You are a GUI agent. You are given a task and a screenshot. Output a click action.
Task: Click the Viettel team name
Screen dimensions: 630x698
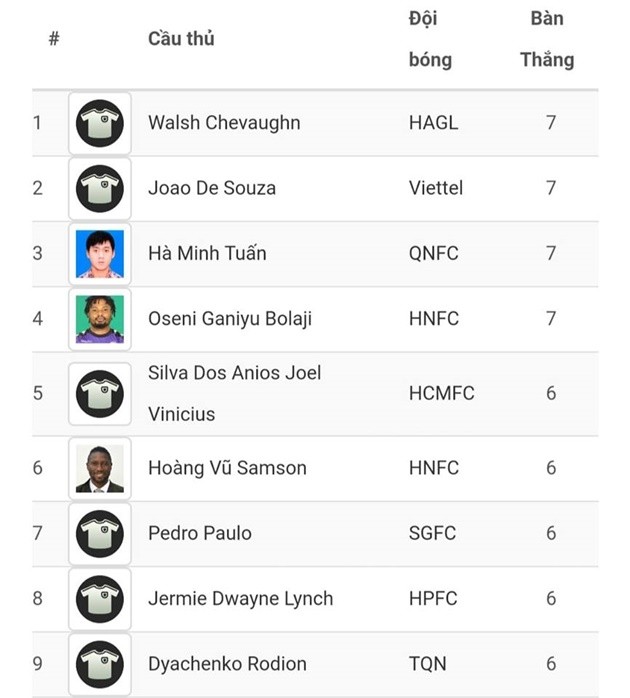click(x=436, y=188)
